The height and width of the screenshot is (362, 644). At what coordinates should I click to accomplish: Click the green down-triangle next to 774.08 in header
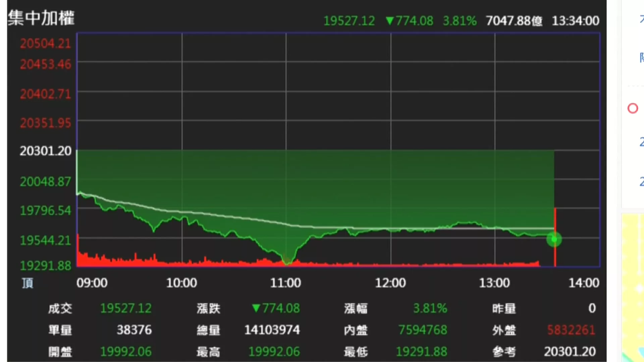389,21
